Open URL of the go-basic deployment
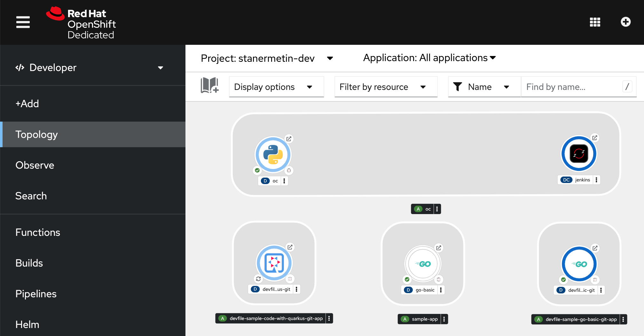The image size is (644, 336). [439, 248]
